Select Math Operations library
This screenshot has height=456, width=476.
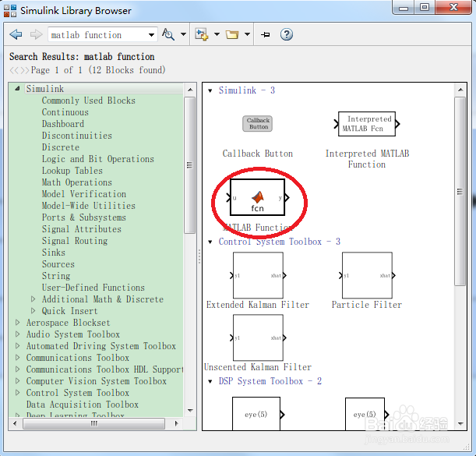pos(77,182)
